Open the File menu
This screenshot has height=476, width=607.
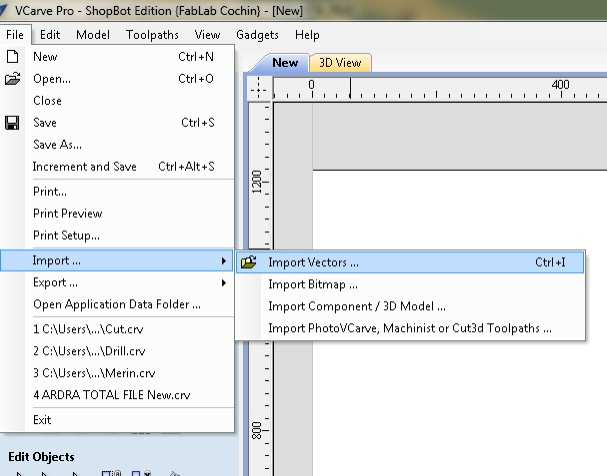pos(15,35)
